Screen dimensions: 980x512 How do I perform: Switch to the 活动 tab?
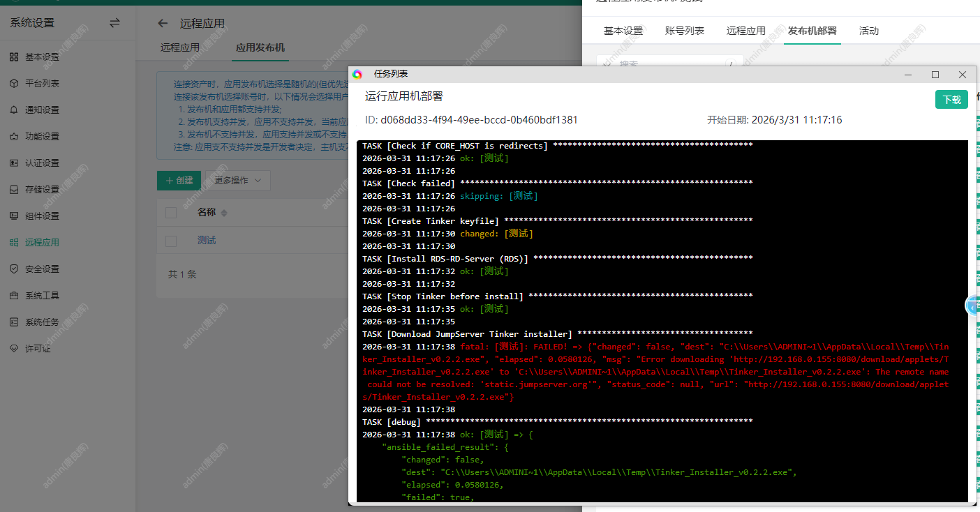868,31
